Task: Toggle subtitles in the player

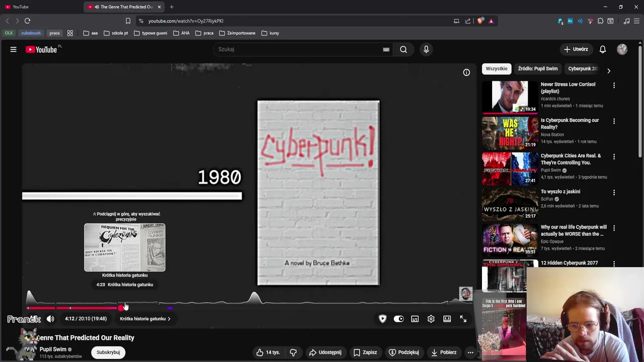Action: pos(415,319)
